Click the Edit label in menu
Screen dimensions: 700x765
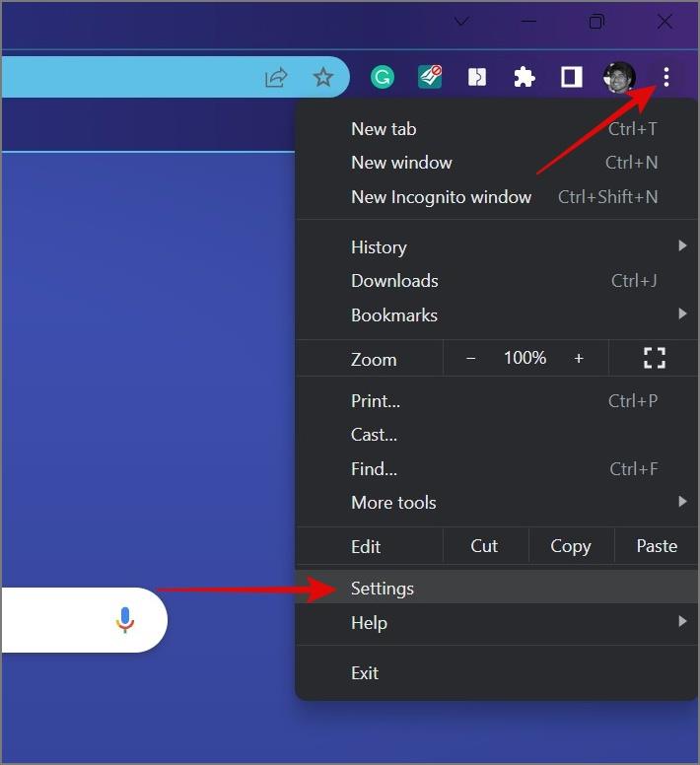coord(366,546)
